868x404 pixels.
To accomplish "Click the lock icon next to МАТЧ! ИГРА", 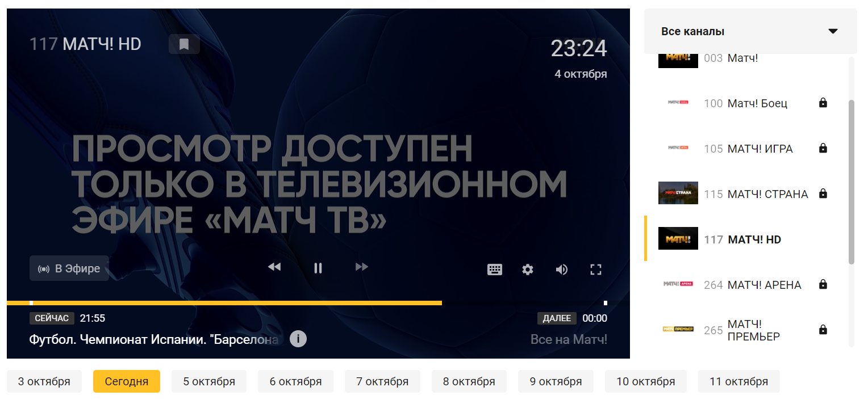I will coord(823,148).
